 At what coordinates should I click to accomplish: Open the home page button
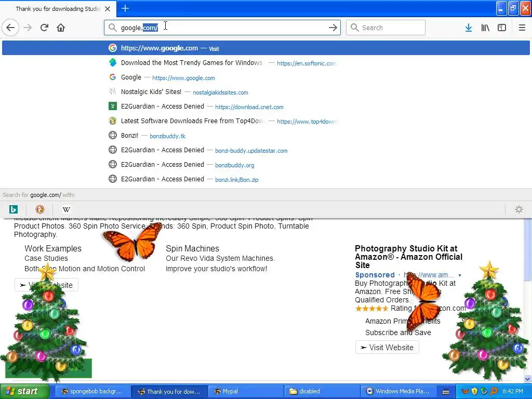[x=61, y=28]
